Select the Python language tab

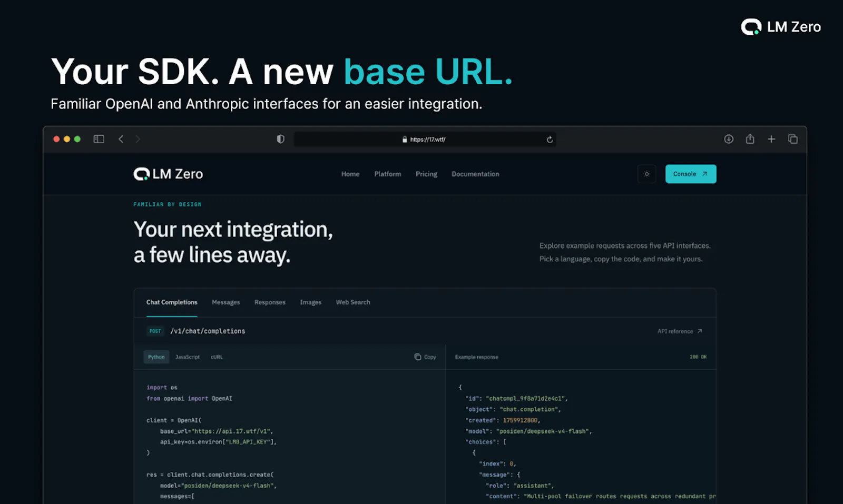coord(156,357)
